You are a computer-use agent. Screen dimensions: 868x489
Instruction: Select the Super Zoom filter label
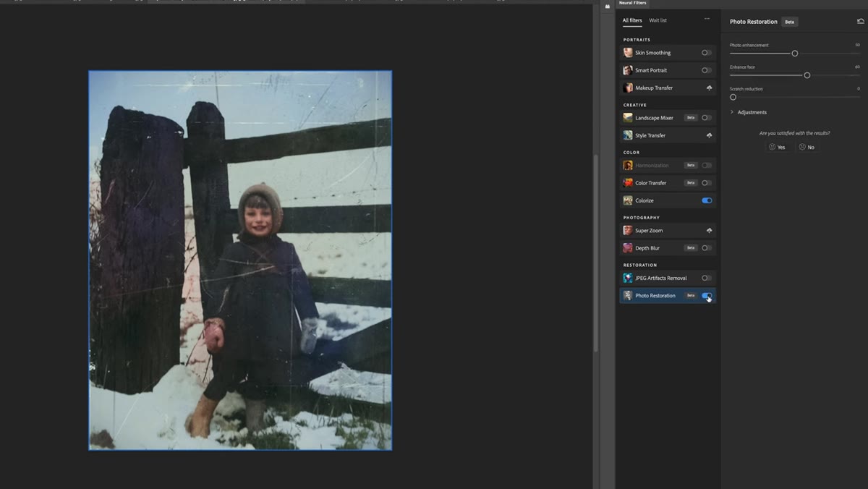point(649,231)
